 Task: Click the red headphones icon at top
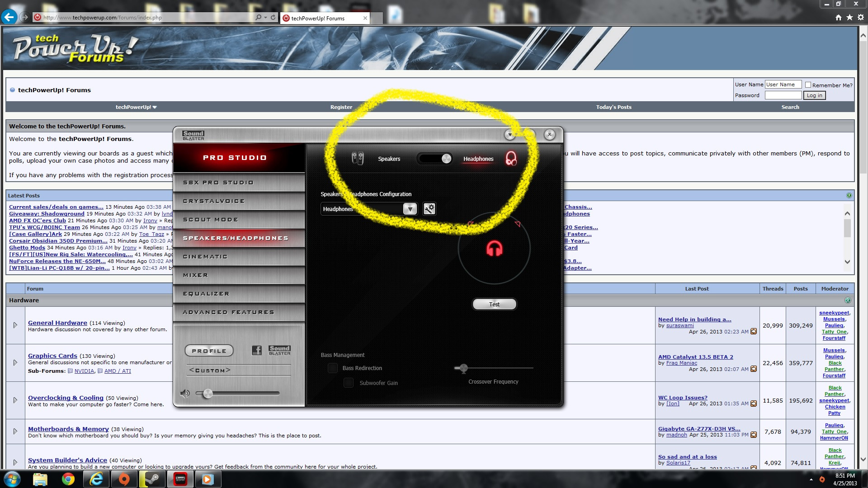511,159
